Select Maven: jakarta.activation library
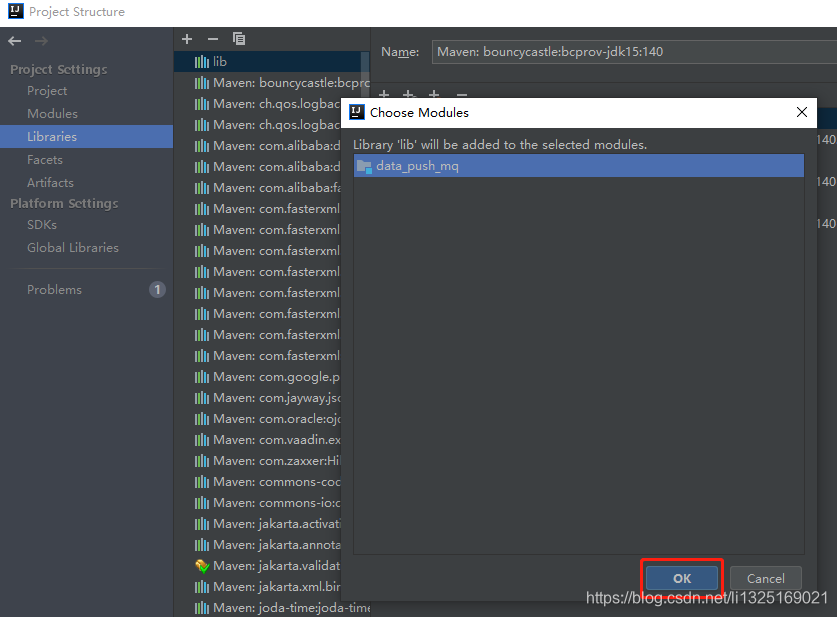Screen dimensions: 837x617 point(258,524)
